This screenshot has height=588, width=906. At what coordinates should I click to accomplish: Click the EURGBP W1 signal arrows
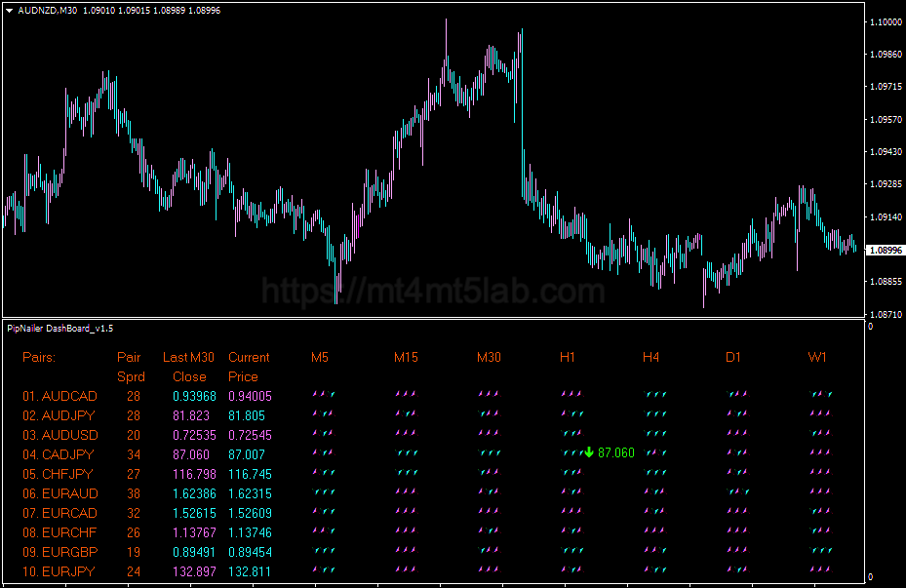tap(820, 550)
